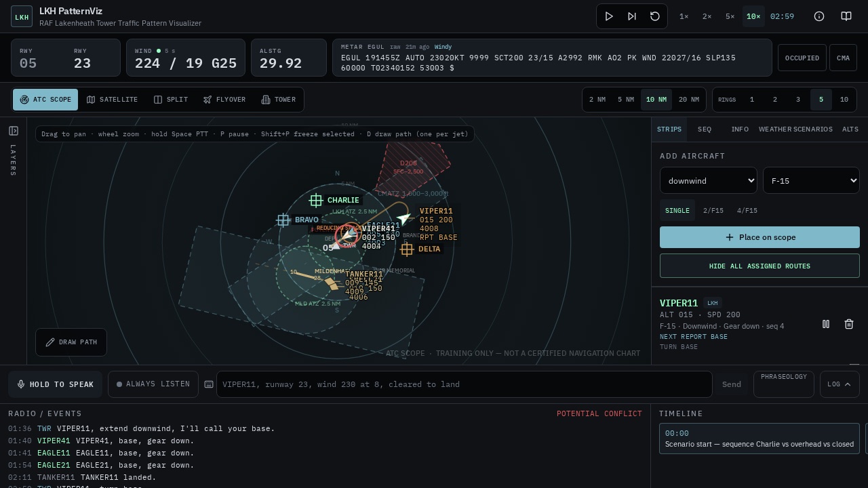868x488 pixels.
Task: Expand the Layers sidebar panel icon
Action: pyautogui.click(x=14, y=131)
